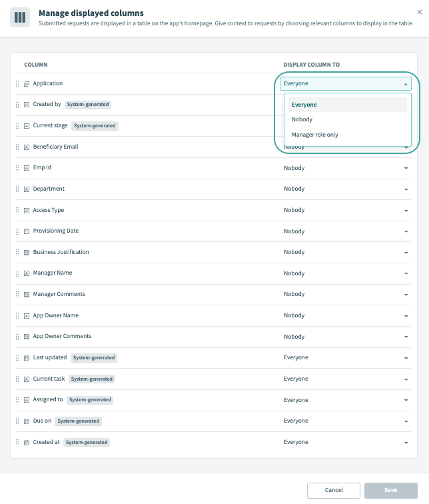
Task: Select Nobody from the open dropdown
Action: click(302, 119)
